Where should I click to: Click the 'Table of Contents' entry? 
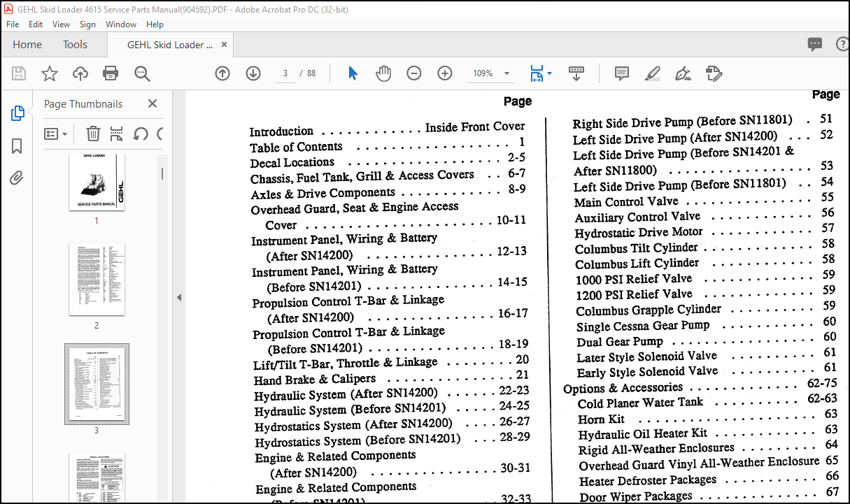[296, 147]
